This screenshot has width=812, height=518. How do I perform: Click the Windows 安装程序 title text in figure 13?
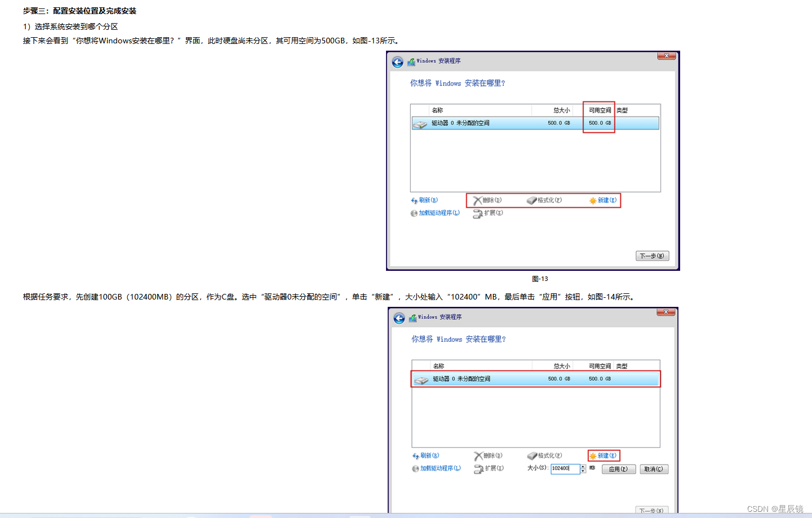(438, 61)
